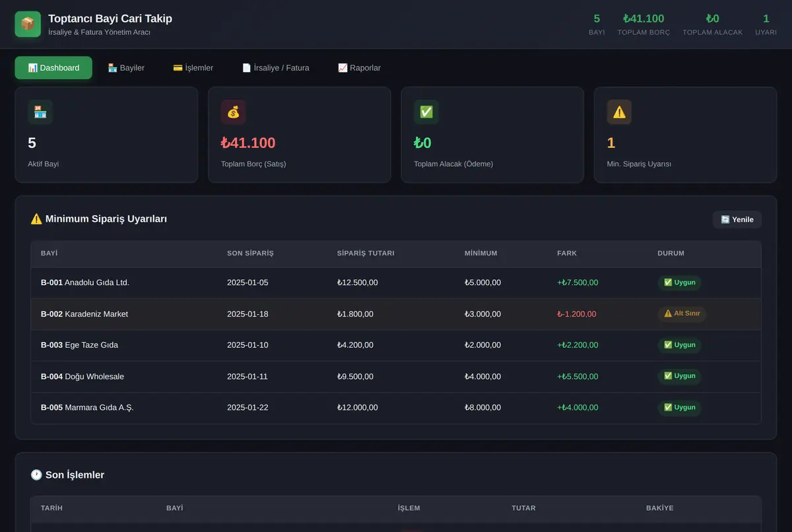
Task: Open the İşlemler tab
Action: (193, 68)
